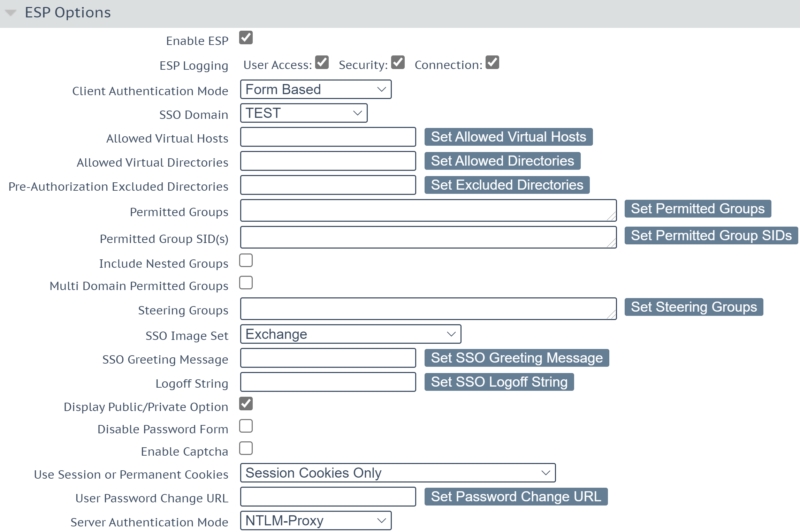Click the Multi Domain Permitted Groups label
This screenshot has height=532, width=800.
pos(139,286)
